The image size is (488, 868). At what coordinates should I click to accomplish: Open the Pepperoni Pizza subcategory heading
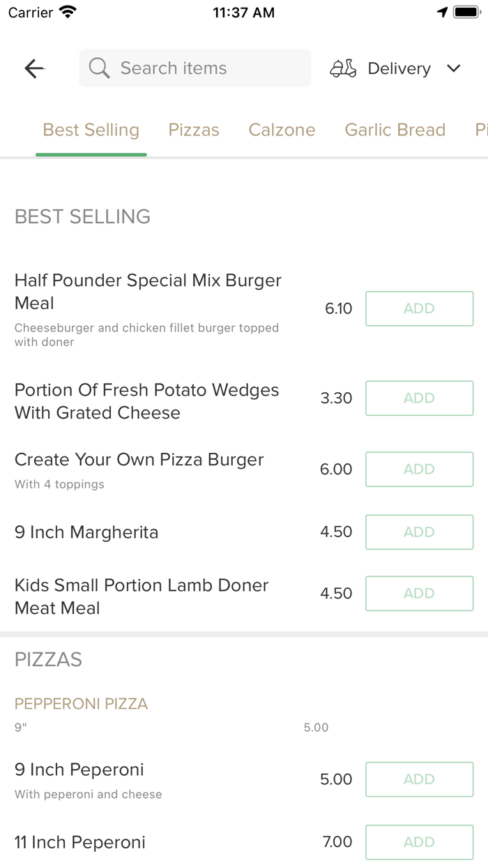81,703
